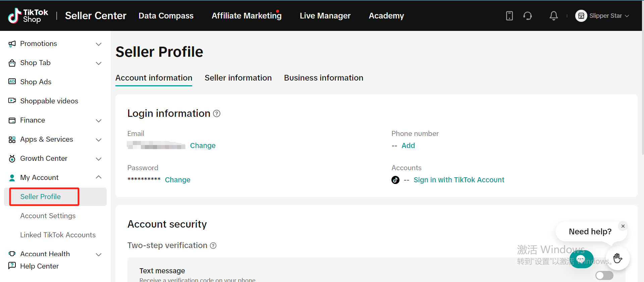Click the customer support headset icon
Viewport: 644px width, 282px height.
[x=528, y=16]
